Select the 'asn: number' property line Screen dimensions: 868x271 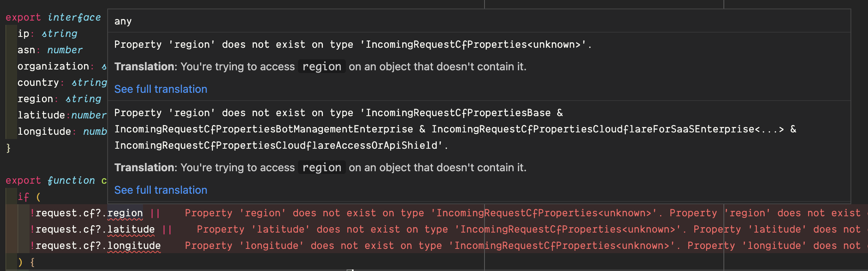click(50, 50)
